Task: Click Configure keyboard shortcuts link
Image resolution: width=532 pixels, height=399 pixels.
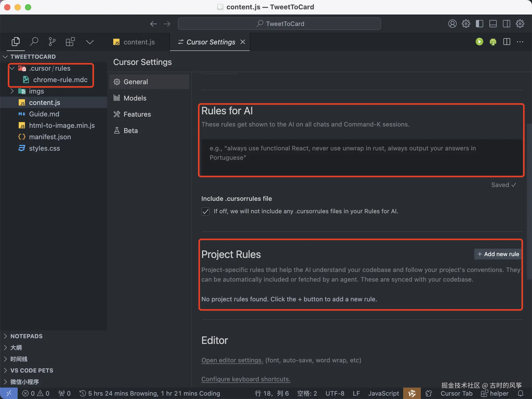Action: pyautogui.click(x=246, y=379)
